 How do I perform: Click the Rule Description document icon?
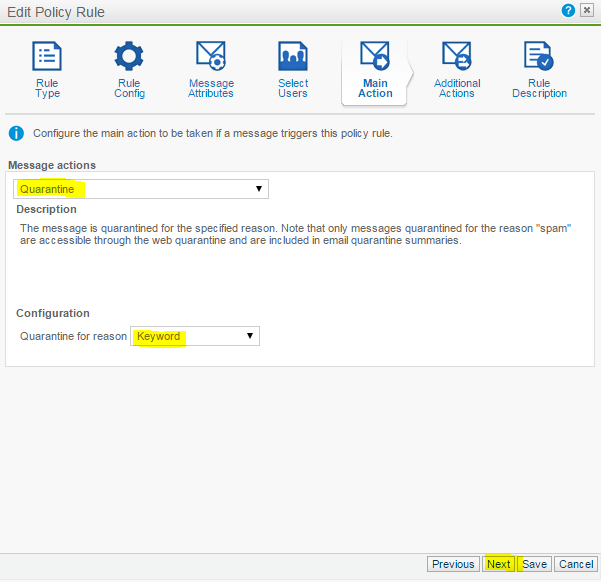click(x=539, y=56)
